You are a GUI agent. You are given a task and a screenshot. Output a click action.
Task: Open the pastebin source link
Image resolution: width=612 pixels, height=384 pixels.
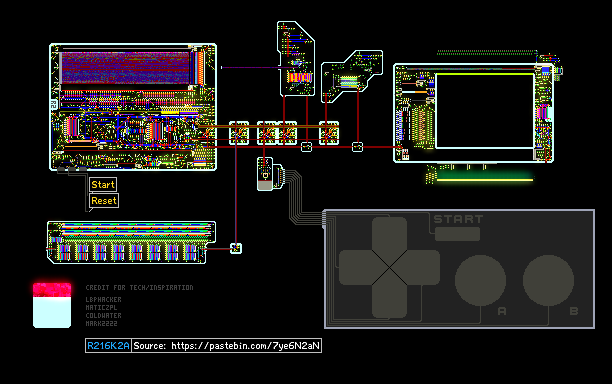tap(226, 346)
